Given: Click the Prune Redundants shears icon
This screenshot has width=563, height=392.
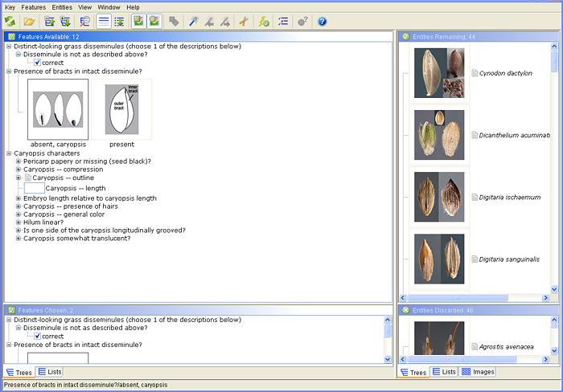Looking at the screenshot, I should point(244,22).
